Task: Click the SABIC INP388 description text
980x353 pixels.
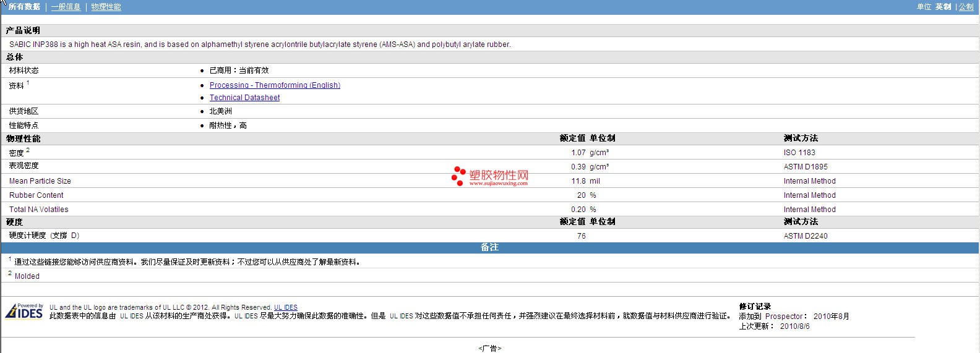Action: pyautogui.click(x=260, y=45)
